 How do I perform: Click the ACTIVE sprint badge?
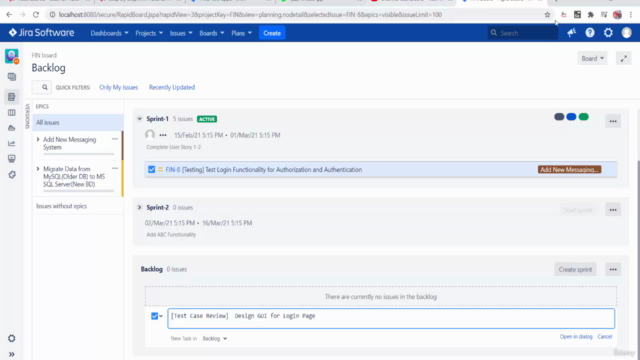tap(207, 119)
